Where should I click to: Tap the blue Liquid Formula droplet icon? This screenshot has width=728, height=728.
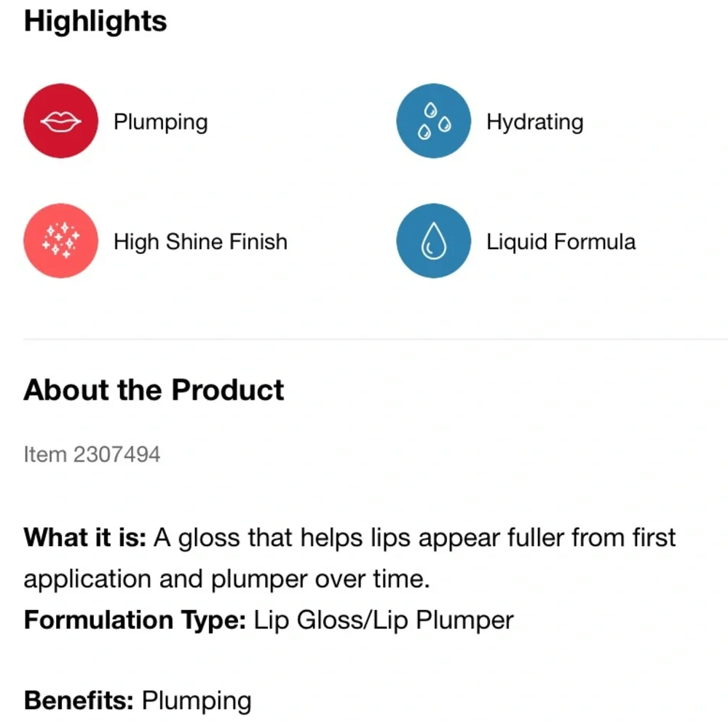434,240
